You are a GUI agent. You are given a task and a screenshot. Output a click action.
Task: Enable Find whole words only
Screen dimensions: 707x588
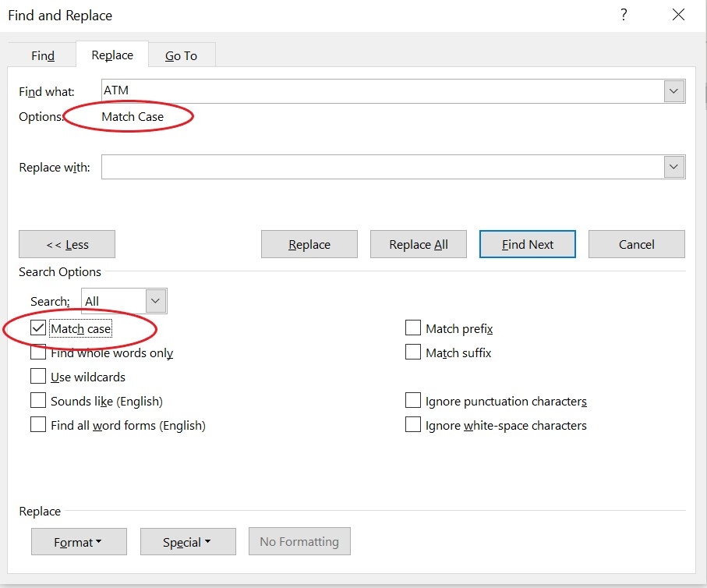pos(38,352)
